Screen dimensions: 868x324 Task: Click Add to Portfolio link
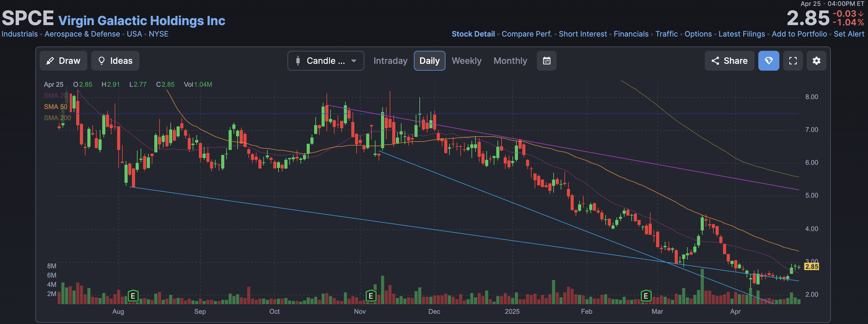799,34
